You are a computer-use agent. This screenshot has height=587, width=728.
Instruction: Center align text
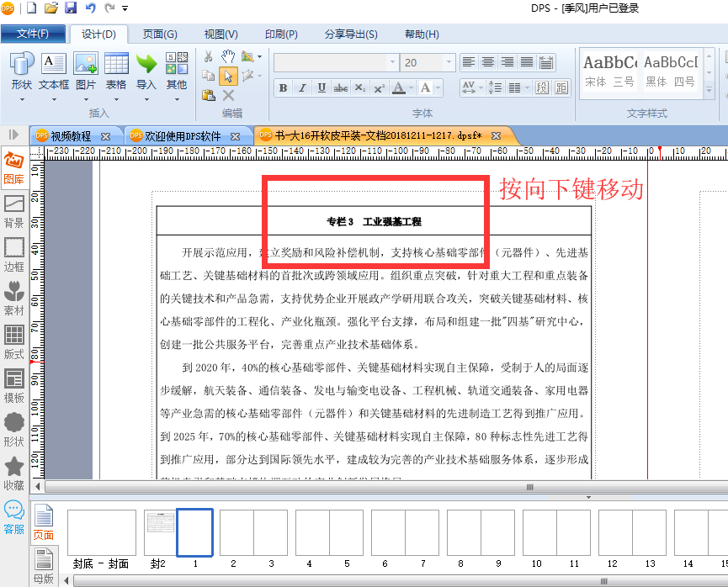[488, 62]
